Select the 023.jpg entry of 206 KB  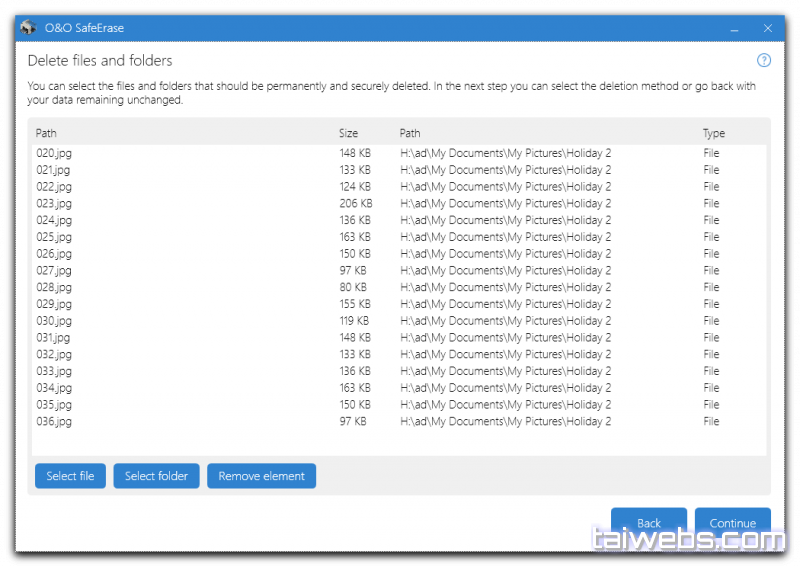(54, 203)
